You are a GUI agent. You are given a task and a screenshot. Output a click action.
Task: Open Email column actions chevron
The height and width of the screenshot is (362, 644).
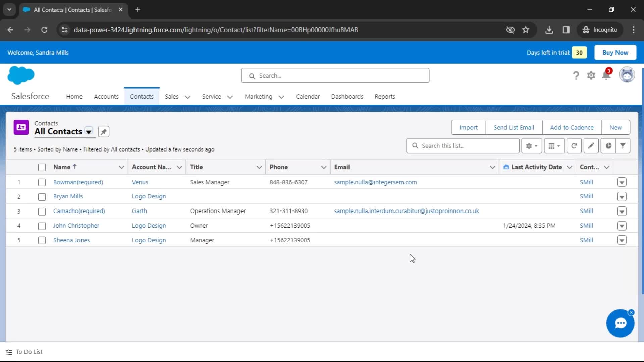(x=492, y=167)
